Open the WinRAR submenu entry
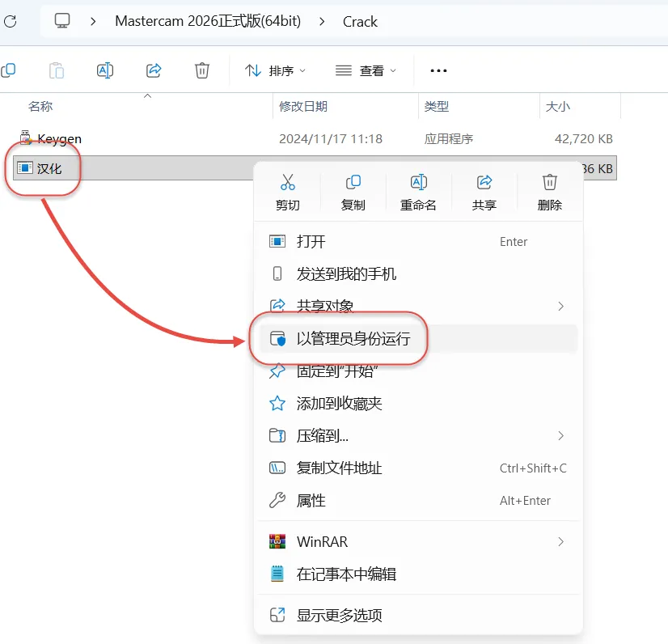Image resolution: width=668 pixels, height=644 pixels. tap(418, 542)
